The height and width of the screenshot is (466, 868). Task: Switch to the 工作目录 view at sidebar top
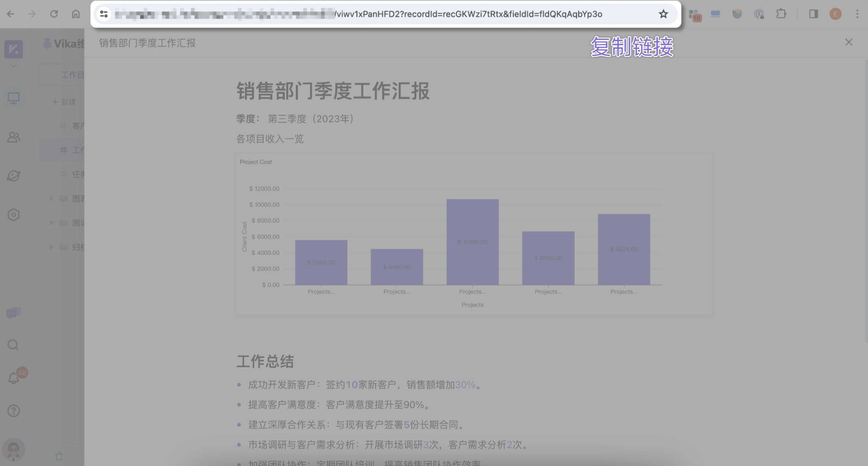73,75
